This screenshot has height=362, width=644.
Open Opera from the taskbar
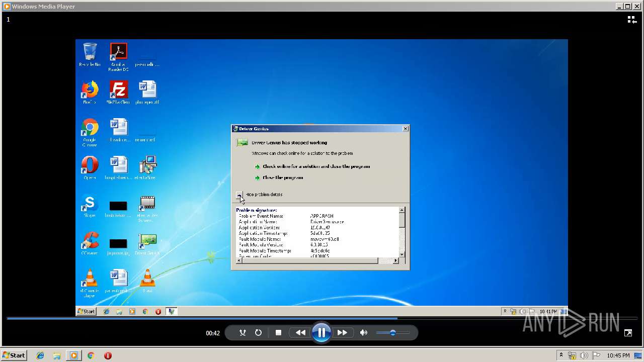pyautogui.click(x=108, y=355)
